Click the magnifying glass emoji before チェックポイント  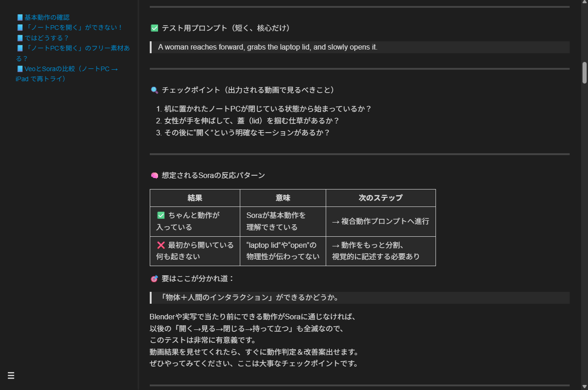click(x=154, y=90)
